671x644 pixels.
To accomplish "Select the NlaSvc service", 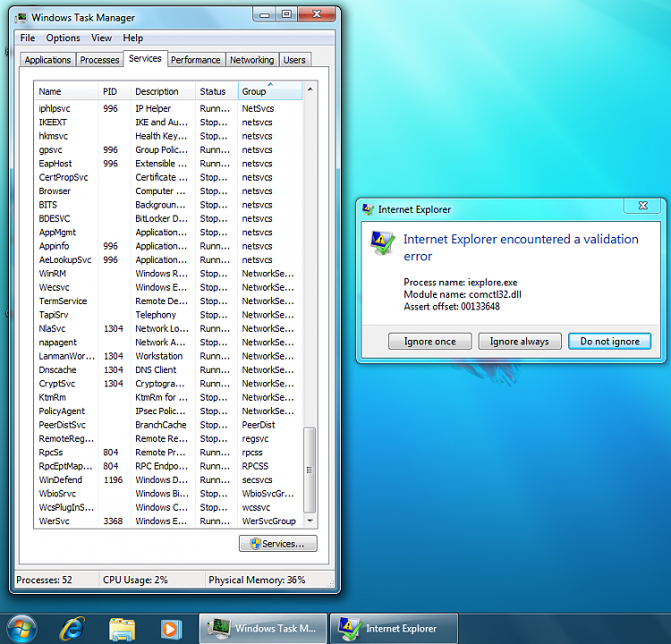I will click(x=168, y=328).
